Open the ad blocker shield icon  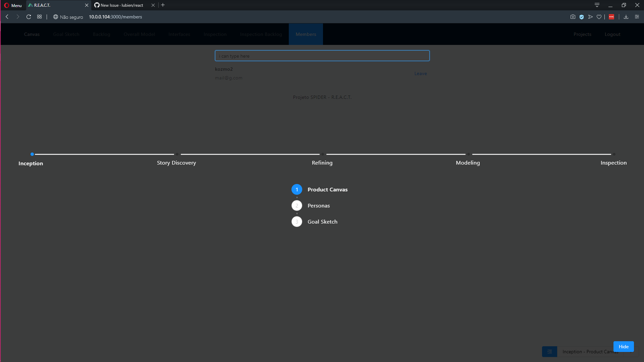pos(582,17)
